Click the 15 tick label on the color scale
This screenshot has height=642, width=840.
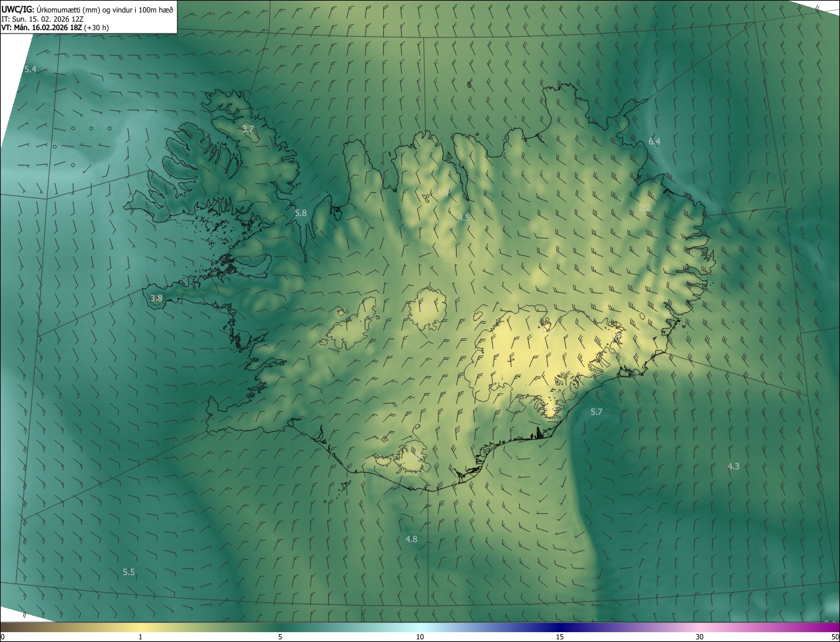(560, 637)
